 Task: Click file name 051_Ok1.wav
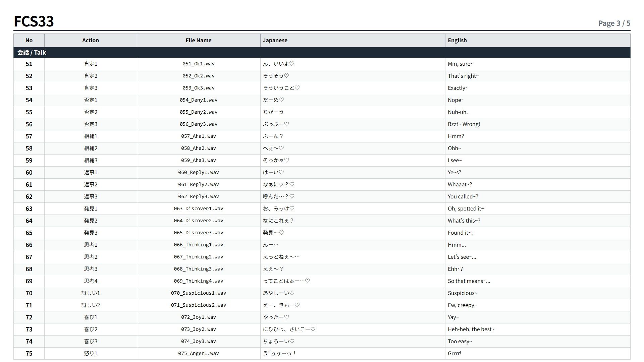click(x=199, y=64)
